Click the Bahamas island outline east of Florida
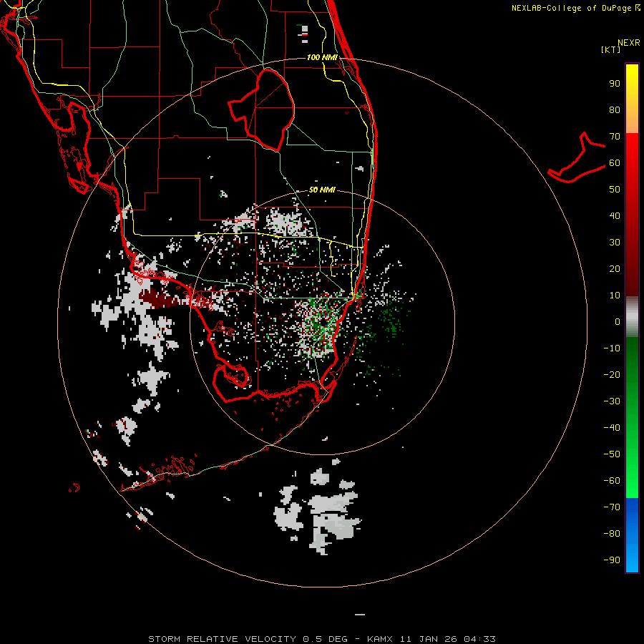Viewport: 644px width, 644px height. point(577,158)
